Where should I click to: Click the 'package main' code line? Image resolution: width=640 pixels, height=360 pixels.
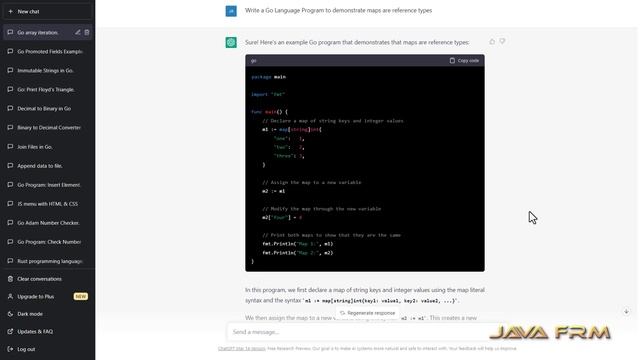tap(269, 77)
